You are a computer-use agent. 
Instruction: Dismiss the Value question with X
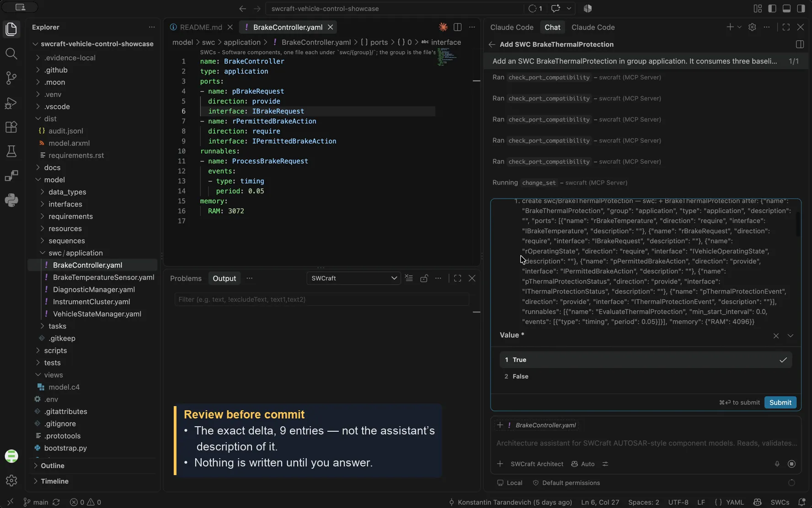click(x=776, y=336)
